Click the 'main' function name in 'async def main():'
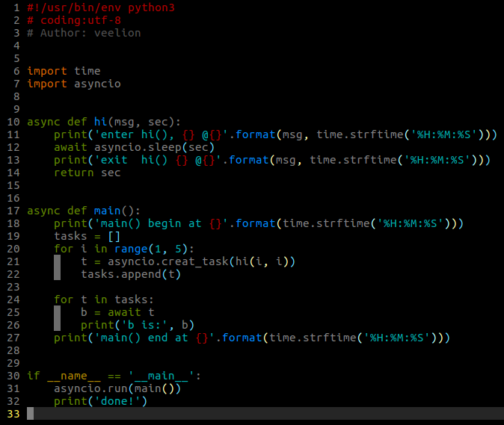The width and height of the screenshot is (504, 425). tap(108, 211)
